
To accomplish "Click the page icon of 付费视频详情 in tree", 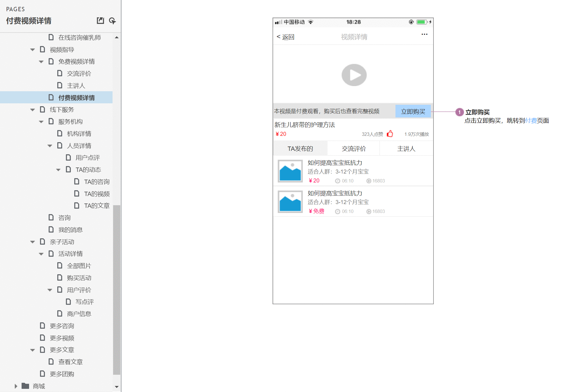I will (x=51, y=97).
